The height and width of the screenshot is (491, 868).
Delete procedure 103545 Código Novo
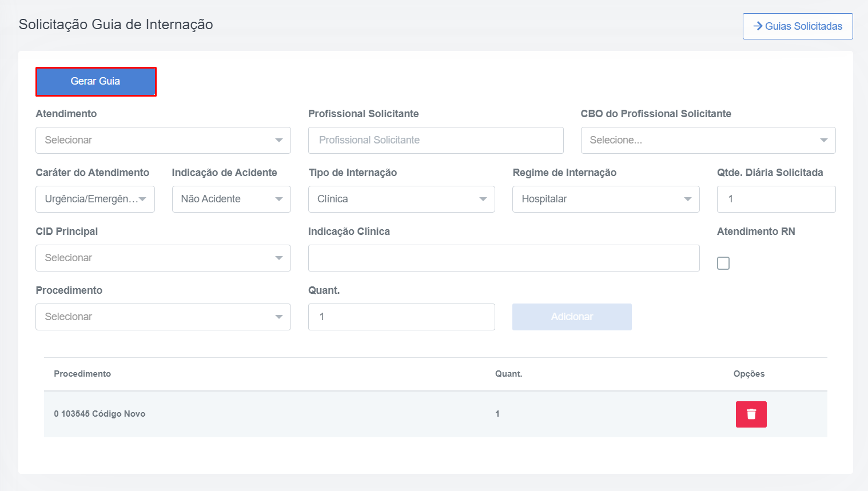tap(751, 414)
